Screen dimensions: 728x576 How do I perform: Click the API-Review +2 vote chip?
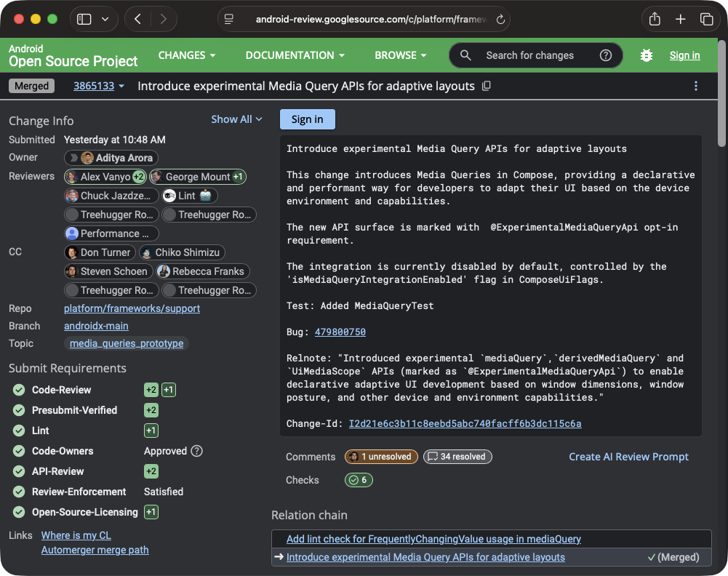(x=151, y=471)
